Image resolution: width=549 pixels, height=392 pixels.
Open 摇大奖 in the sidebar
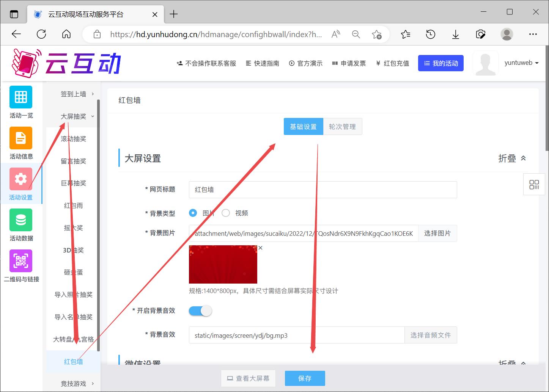click(73, 228)
